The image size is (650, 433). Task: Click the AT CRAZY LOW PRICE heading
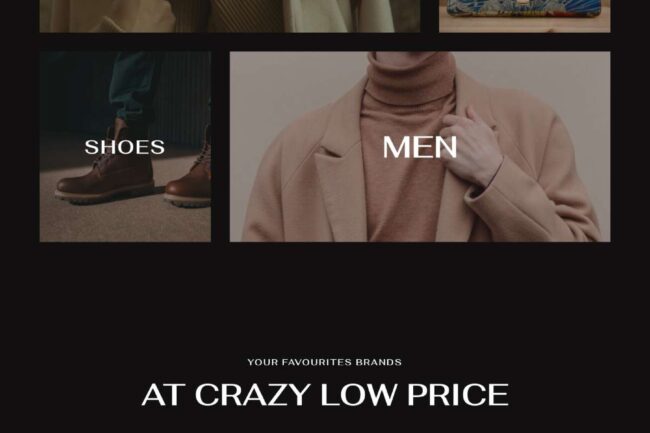325,395
